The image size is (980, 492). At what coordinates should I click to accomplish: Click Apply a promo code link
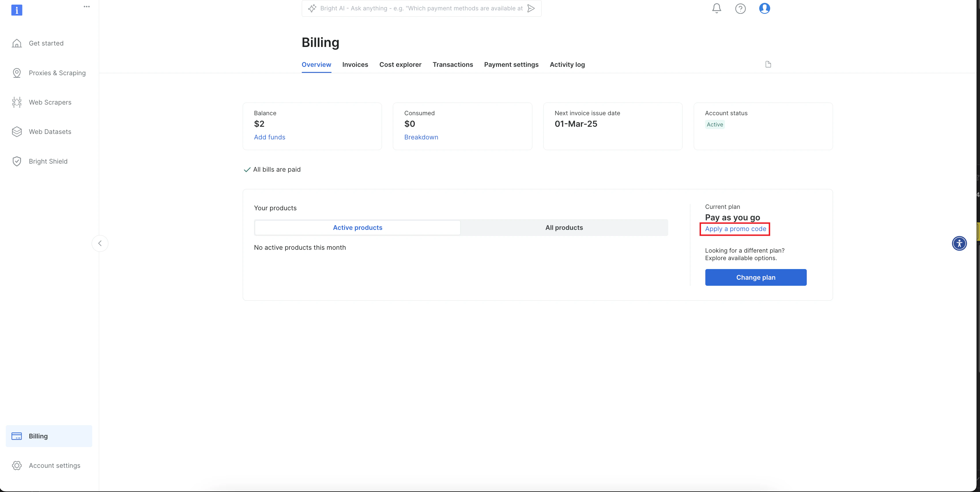[735, 229]
